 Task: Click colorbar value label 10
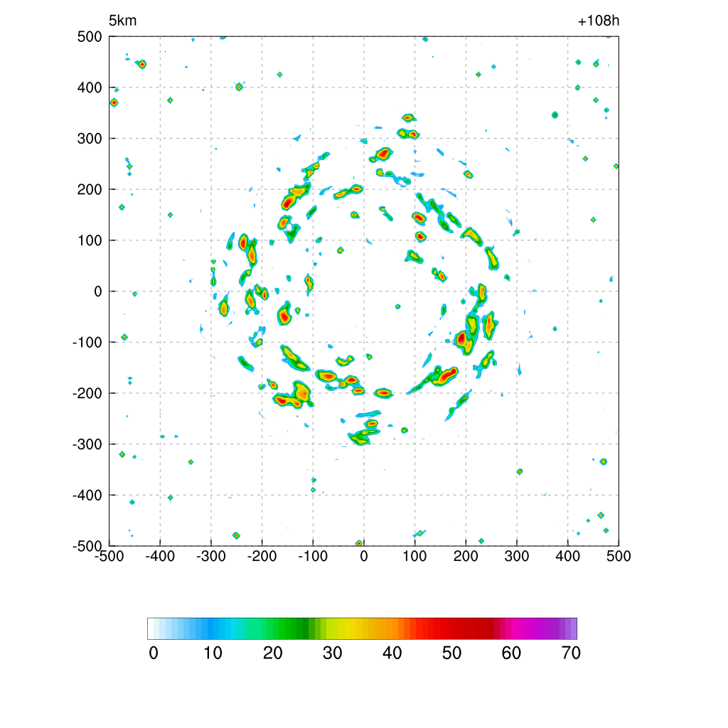click(213, 653)
